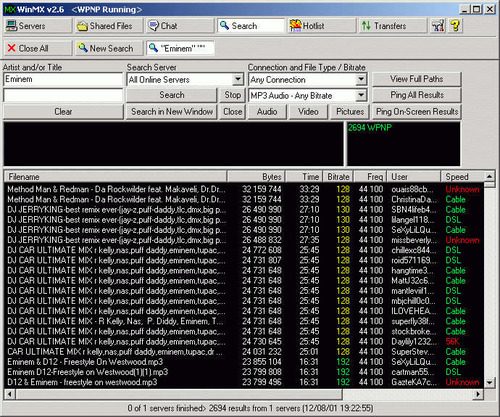
Task: Start a New Search
Action: pyautogui.click(x=109, y=48)
